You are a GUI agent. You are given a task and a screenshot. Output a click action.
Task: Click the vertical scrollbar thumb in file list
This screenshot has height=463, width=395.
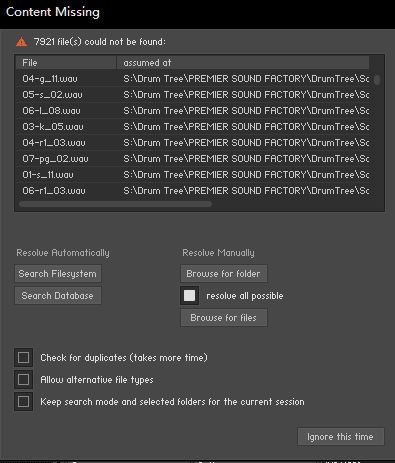pyautogui.click(x=377, y=80)
